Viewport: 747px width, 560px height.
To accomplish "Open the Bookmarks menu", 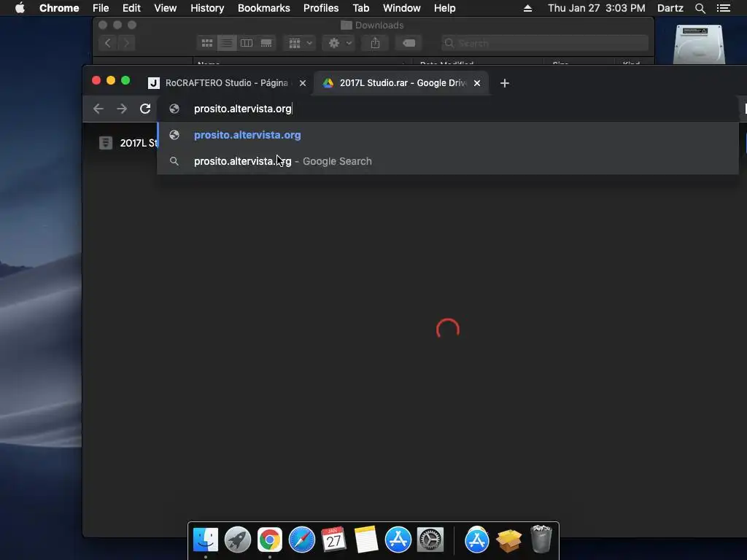I will click(264, 8).
